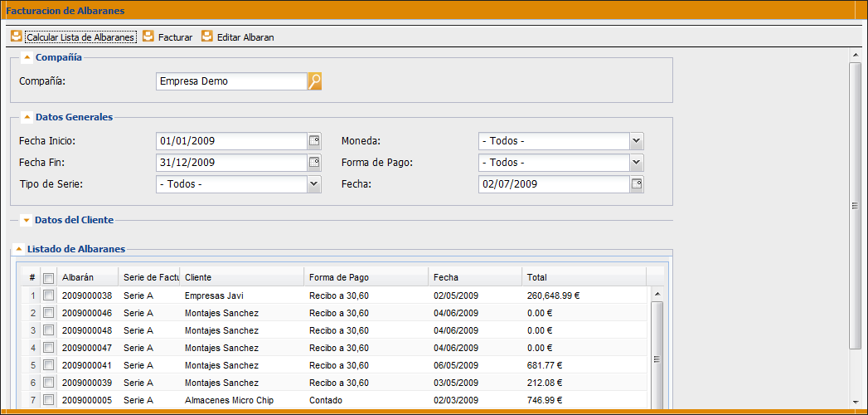Select all albaranes with header checkbox

point(48,278)
